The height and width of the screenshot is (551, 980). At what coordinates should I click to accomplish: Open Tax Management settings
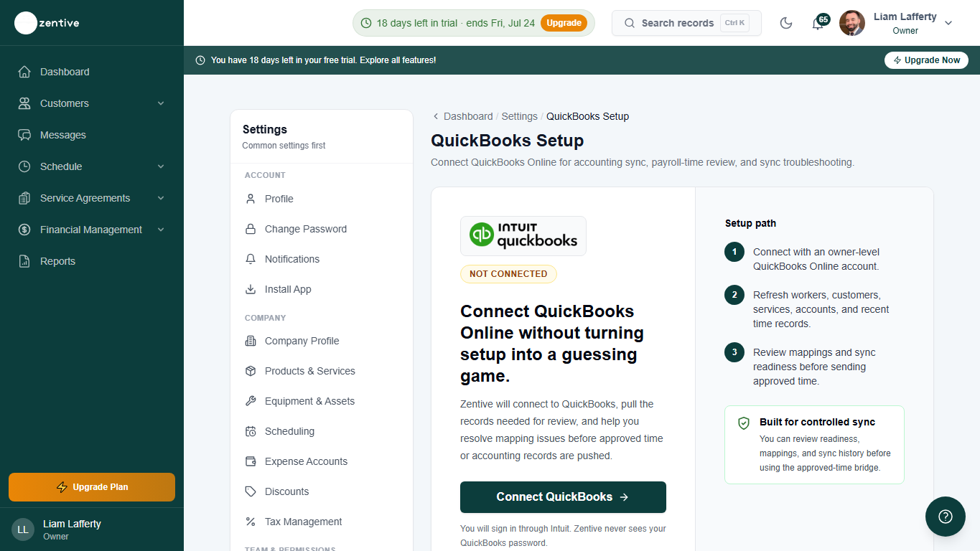[x=322, y=522]
